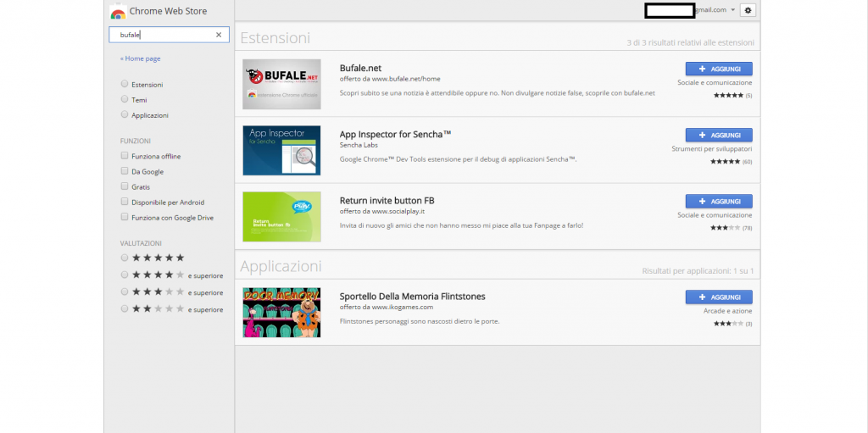The height and width of the screenshot is (433, 868).
Task: Go back via the Home page link
Action: [x=141, y=58]
